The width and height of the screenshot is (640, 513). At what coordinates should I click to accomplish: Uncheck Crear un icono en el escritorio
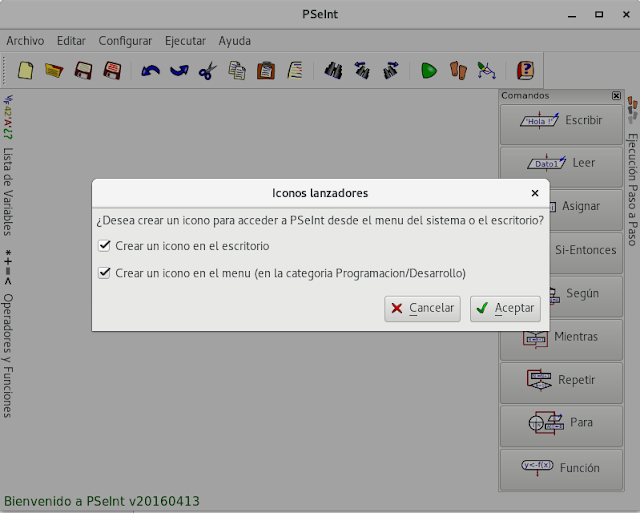click(x=104, y=246)
